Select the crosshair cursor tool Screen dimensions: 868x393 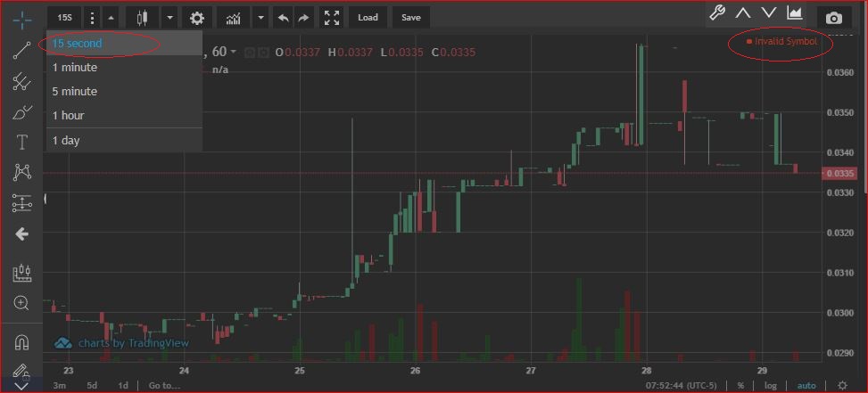(x=21, y=19)
